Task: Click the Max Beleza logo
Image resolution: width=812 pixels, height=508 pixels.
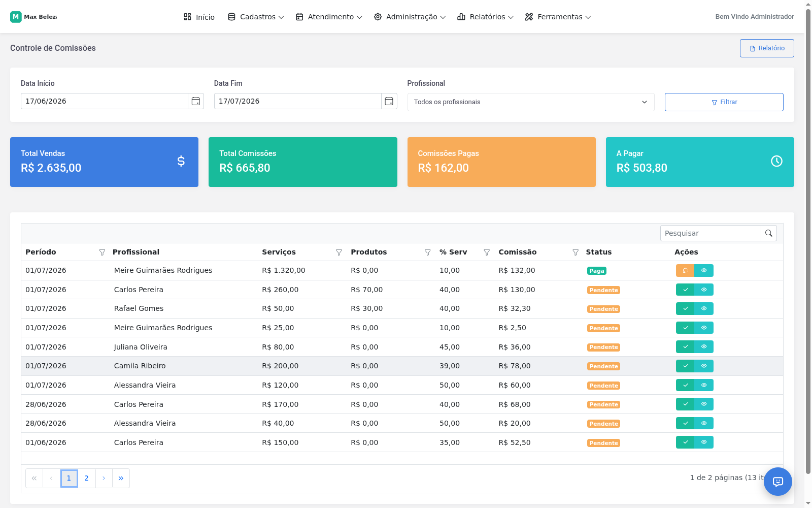Action: tap(33, 17)
